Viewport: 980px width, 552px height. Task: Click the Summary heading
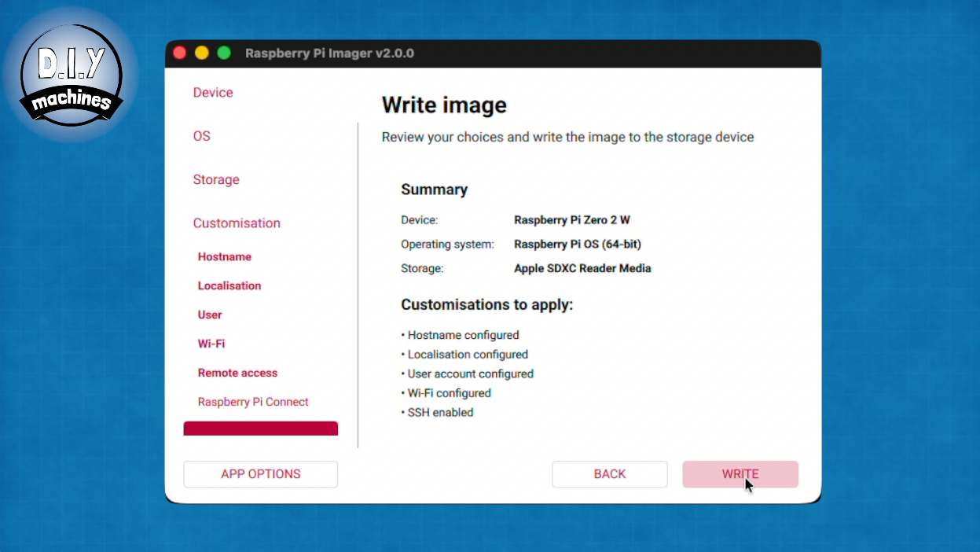434,190
